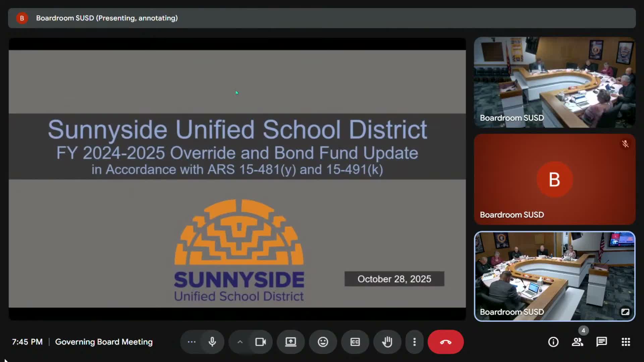This screenshot has width=644, height=362.
Task: Click picture-in-picture icon on bottom tile
Action: tap(625, 312)
